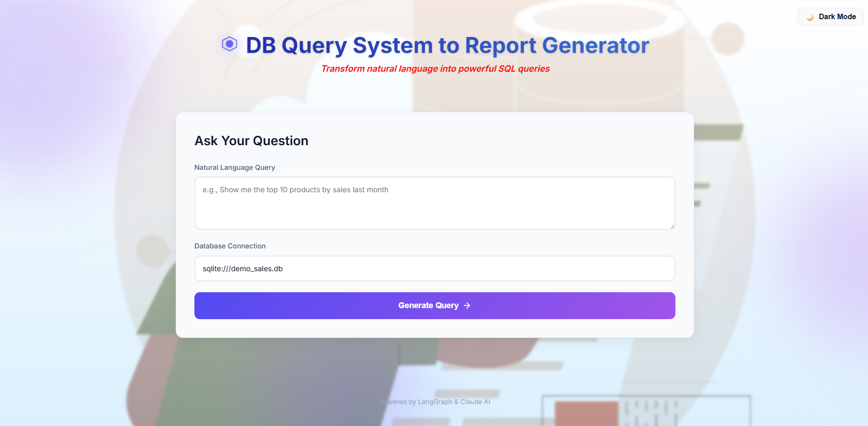The image size is (868, 426).
Task: Toggle Dark Mode on
Action: coord(830,17)
